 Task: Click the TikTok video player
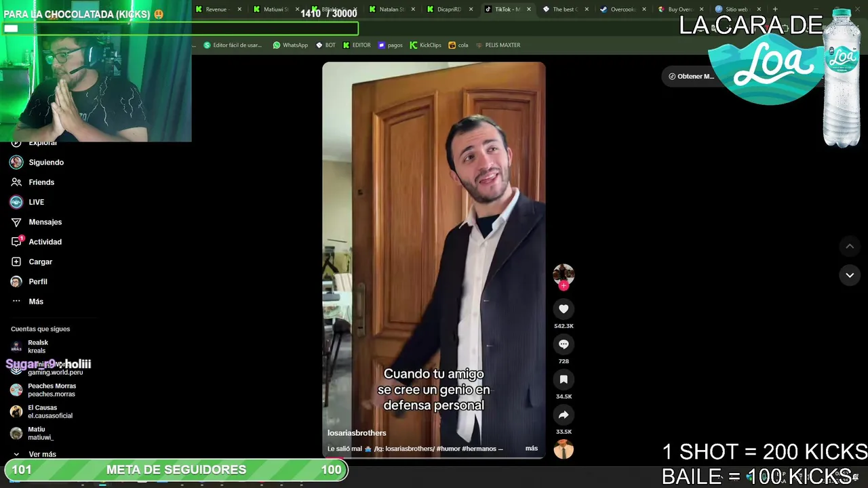coord(434,260)
